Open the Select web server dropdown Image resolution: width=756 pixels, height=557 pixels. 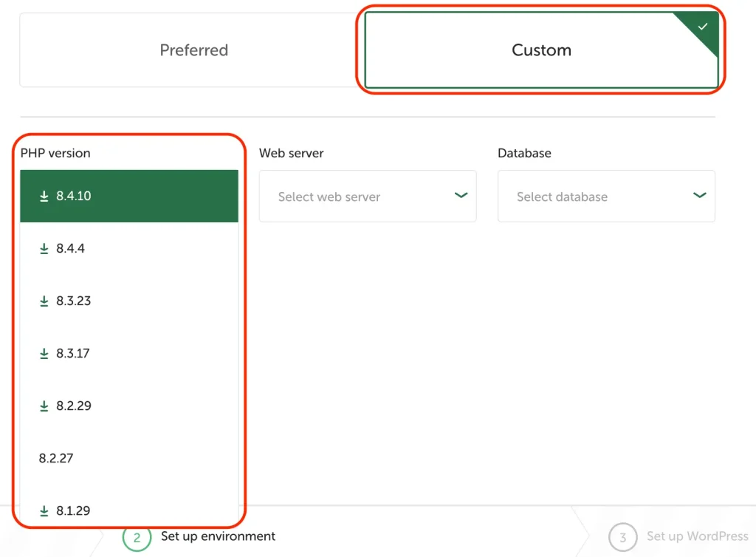coord(367,197)
